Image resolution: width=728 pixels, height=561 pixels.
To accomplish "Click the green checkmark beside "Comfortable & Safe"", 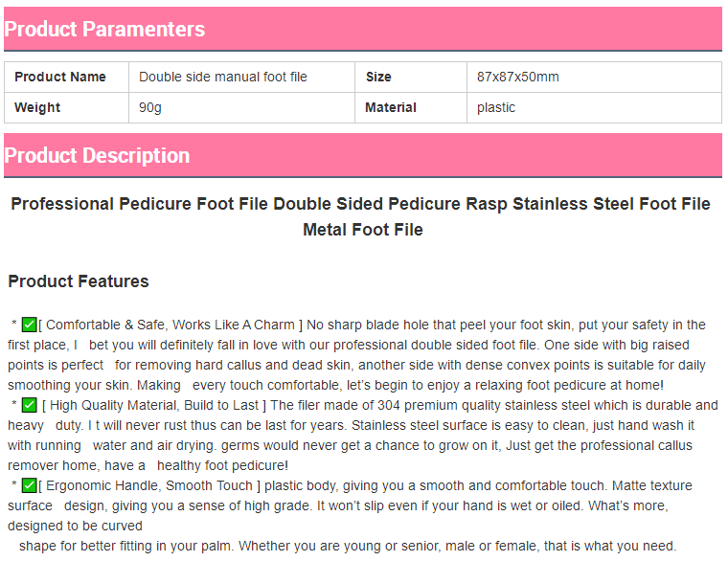I will (x=29, y=325).
